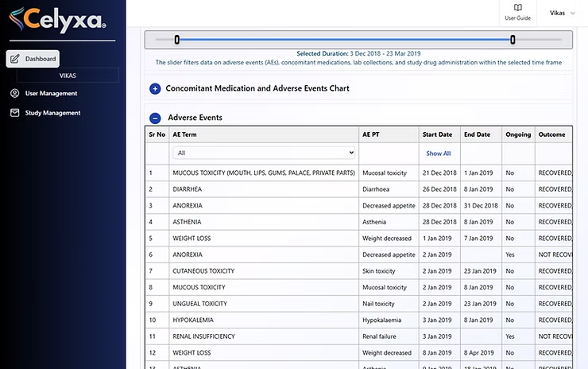The height and width of the screenshot is (369, 588).
Task: Click the User Management person icon
Action: (x=15, y=94)
